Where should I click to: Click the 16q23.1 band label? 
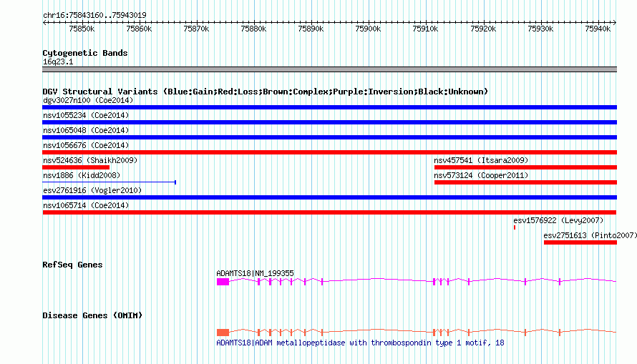click(x=58, y=62)
